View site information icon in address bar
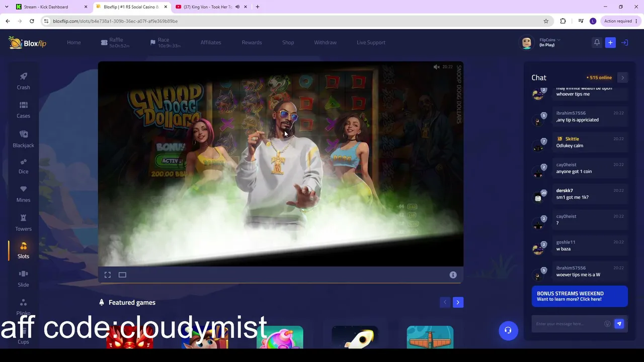644x362 pixels. point(46,21)
